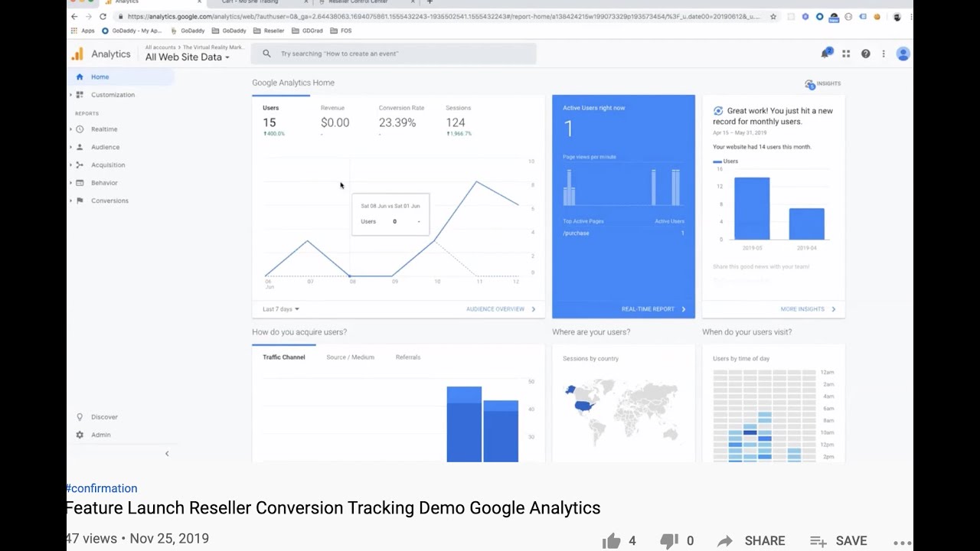
Task: Open the Real-Time Report link
Action: click(x=653, y=309)
